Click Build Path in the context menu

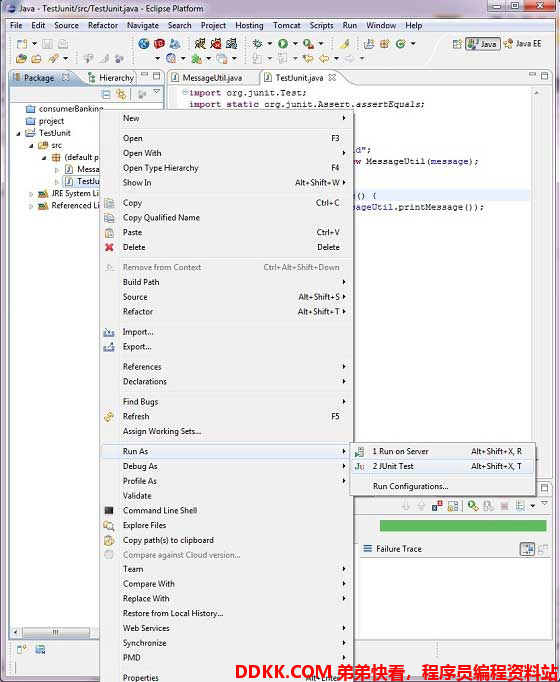pos(141,282)
